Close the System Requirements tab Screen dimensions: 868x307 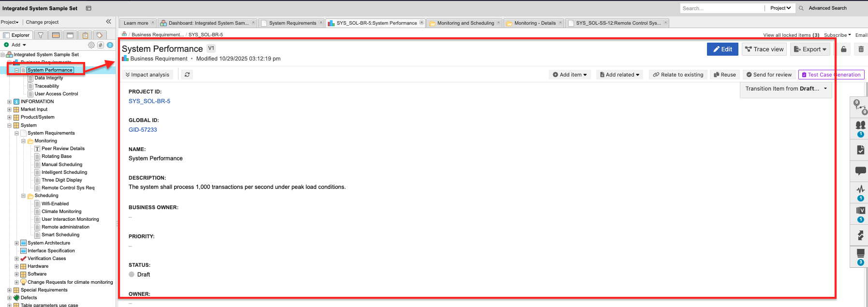[321, 22]
